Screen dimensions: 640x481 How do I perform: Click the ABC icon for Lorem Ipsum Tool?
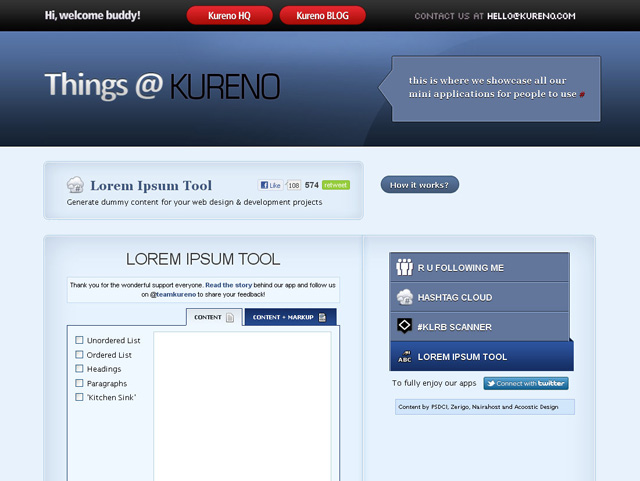pyautogui.click(x=404, y=356)
